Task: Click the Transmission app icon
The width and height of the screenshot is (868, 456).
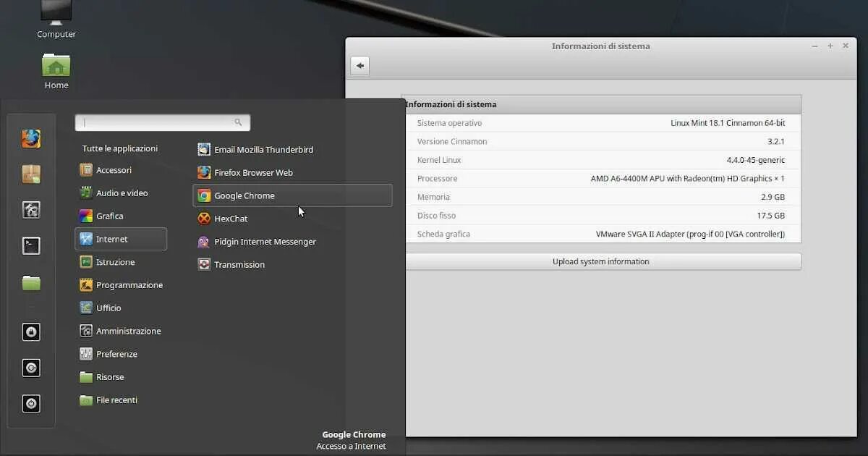Action: point(204,265)
